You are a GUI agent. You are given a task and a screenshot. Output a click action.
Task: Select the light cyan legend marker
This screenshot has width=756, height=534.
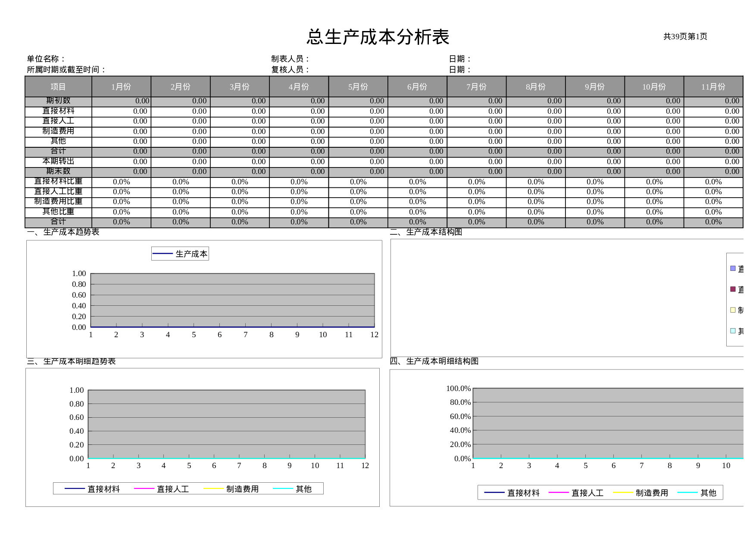click(x=733, y=331)
